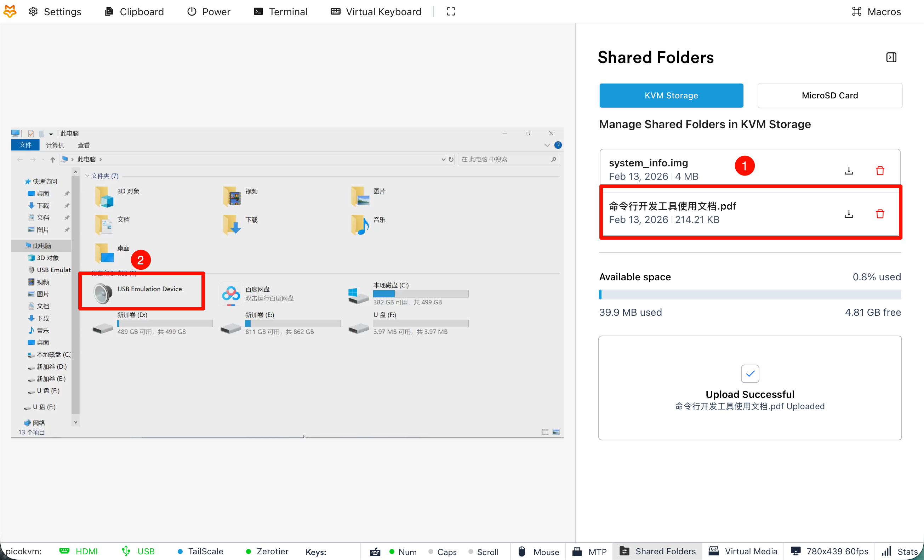Expand the Explorer ribbon chevron
This screenshot has width=924, height=560.
click(547, 145)
